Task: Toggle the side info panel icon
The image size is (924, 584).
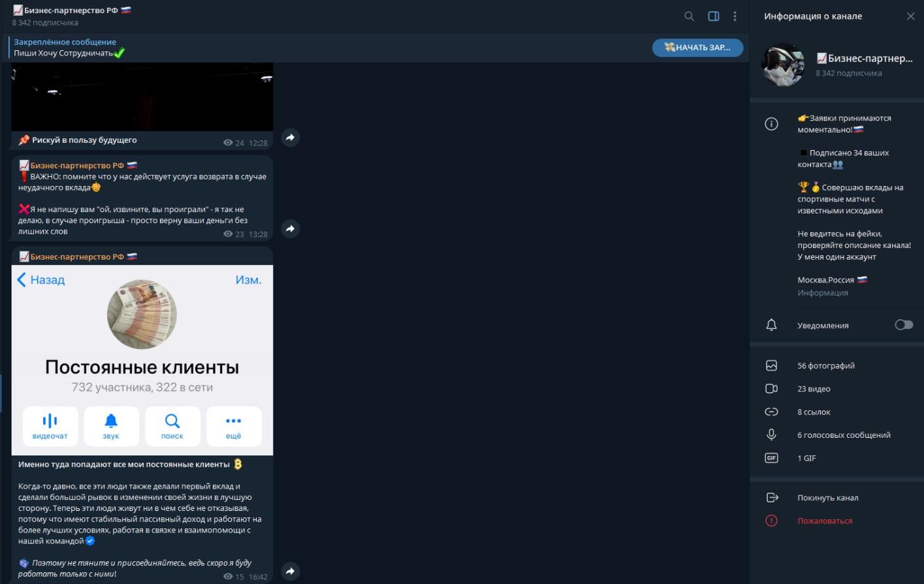Action: click(714, 16)
